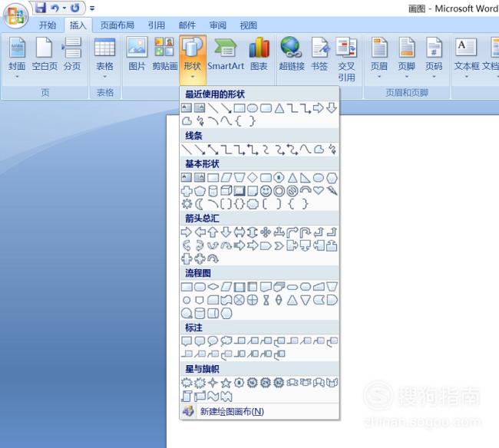Save the document via Quick Access toolbar
This screenshot has height=448, width=499.
pyautogui.click(x=41, y=8)
